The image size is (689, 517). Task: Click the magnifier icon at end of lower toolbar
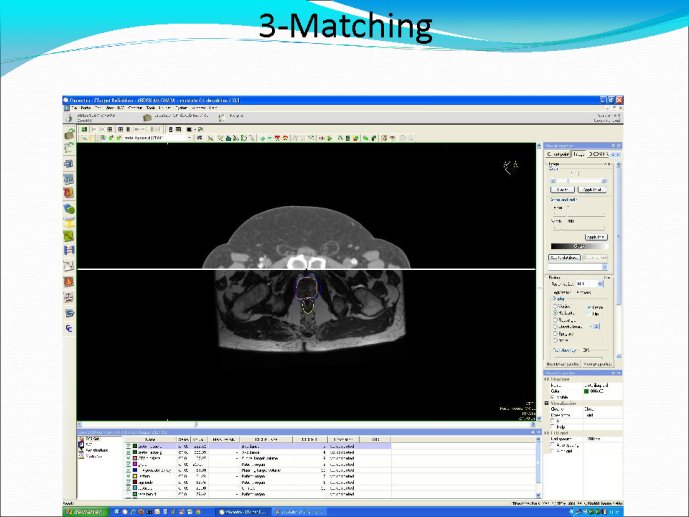[410, 138]
